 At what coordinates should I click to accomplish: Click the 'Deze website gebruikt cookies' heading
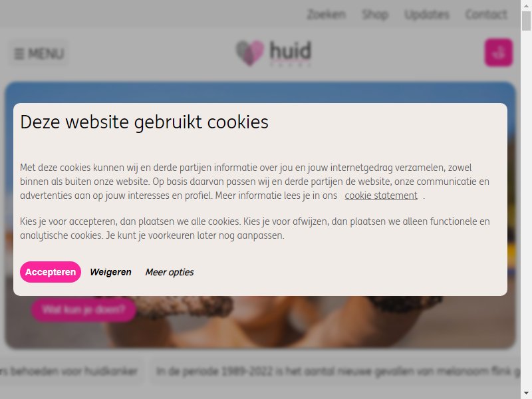click(144, 122)
